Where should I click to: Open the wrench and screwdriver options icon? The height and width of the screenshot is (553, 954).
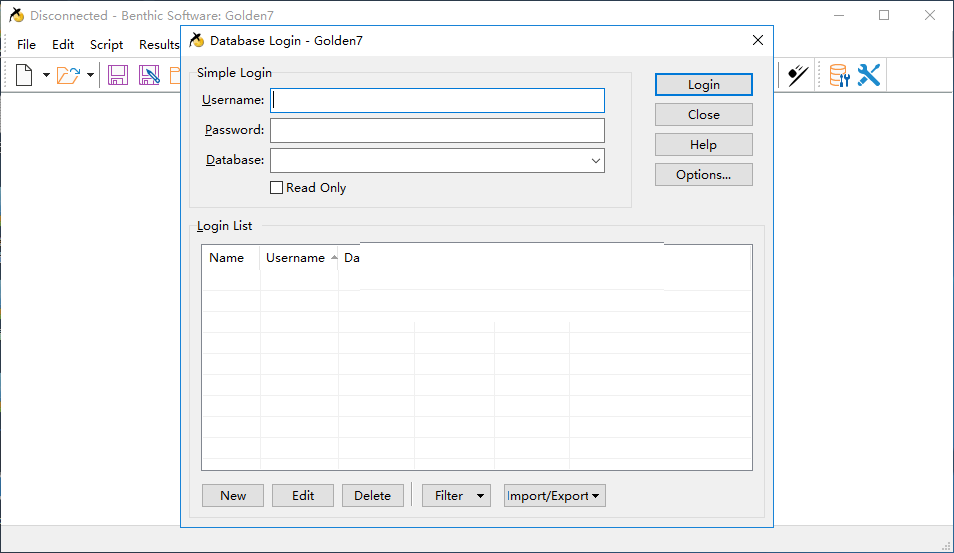pos(869,75)
